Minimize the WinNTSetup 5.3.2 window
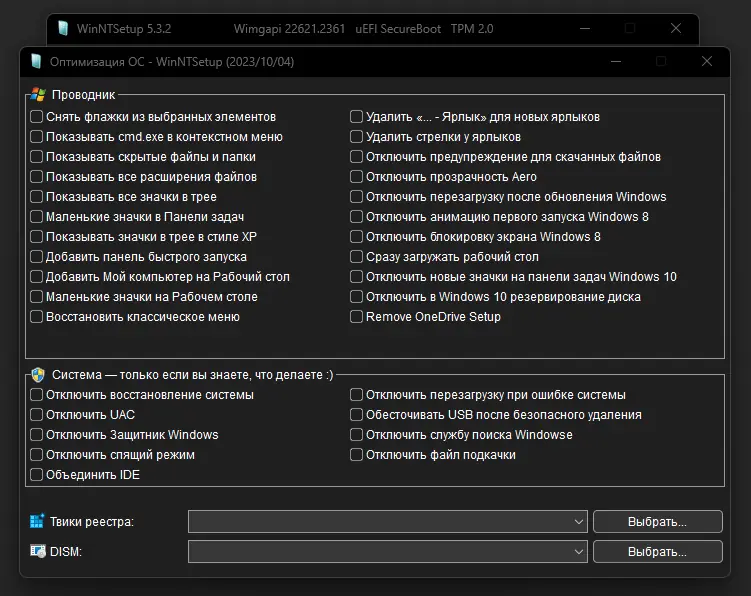 click(585, 28)
